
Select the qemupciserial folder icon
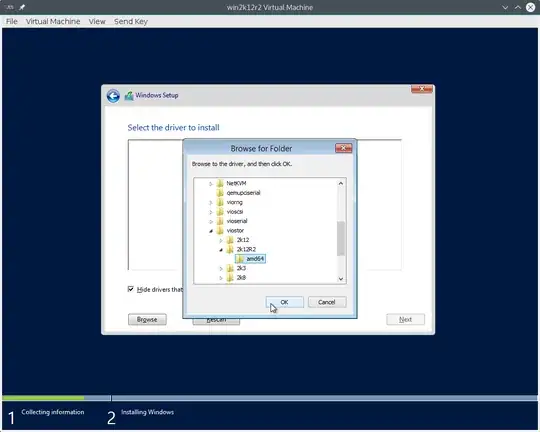(220, 193)
